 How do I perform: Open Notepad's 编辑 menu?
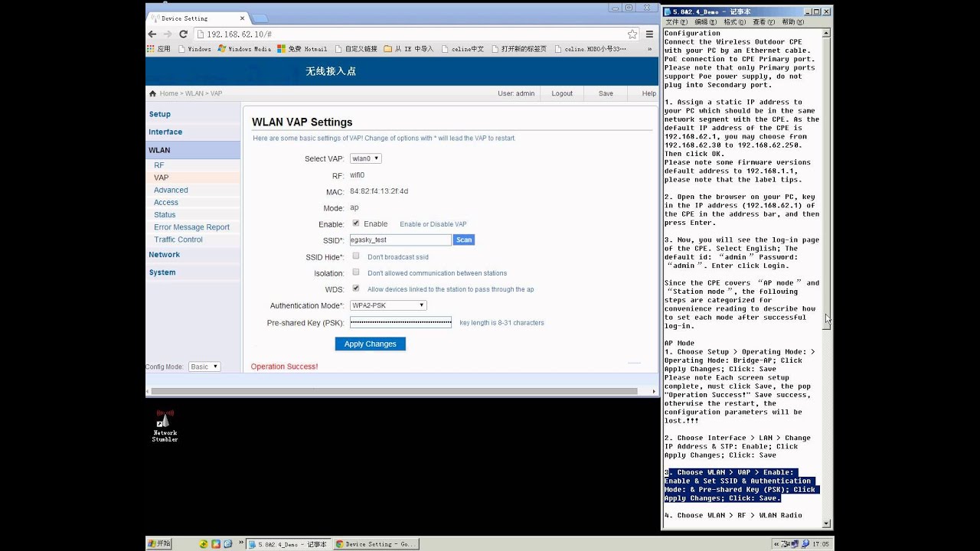[705, 22]
